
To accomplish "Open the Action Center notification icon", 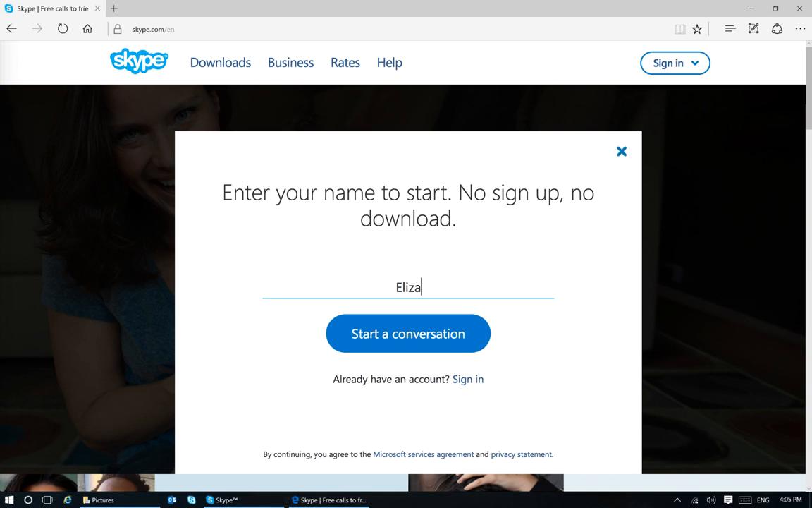I will pyautogui.click(x=728, y=500).
